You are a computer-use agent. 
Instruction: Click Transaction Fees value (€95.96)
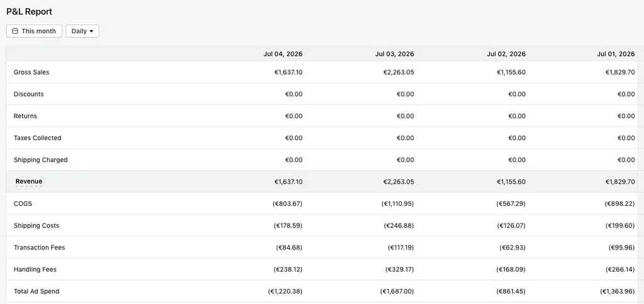coord(622,247)
